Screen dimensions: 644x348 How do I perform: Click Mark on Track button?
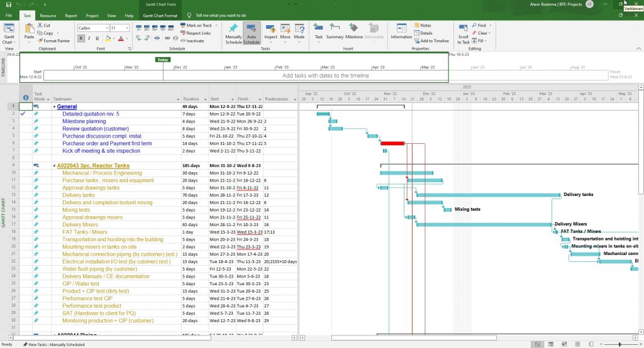pyautogui.click(x=196, y=26)
